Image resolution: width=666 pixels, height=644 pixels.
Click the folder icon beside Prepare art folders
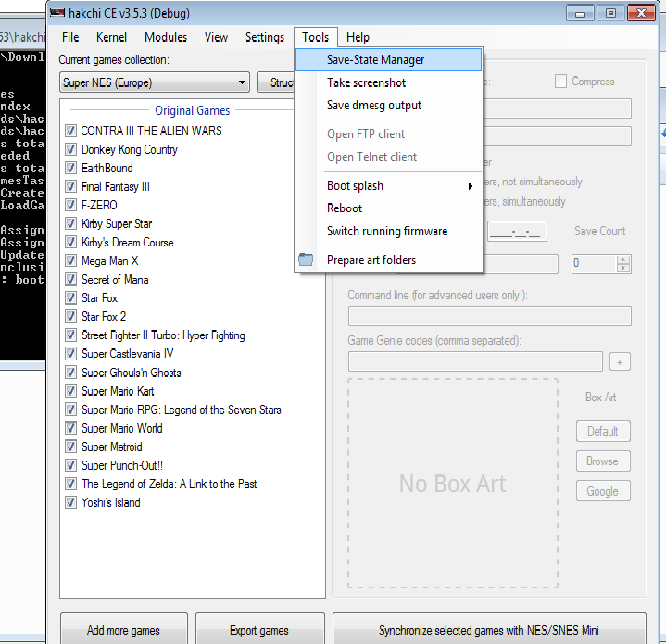[306, 259]
